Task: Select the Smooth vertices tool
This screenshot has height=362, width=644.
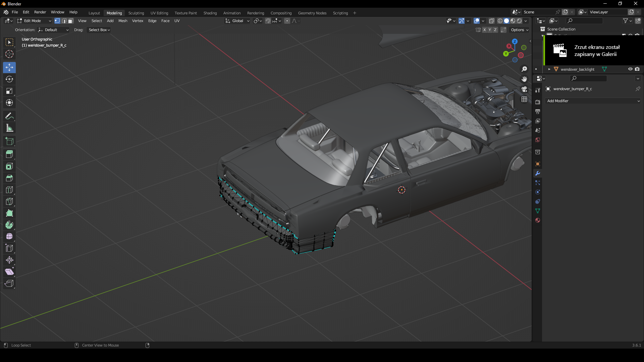Action: coord(9,237)
